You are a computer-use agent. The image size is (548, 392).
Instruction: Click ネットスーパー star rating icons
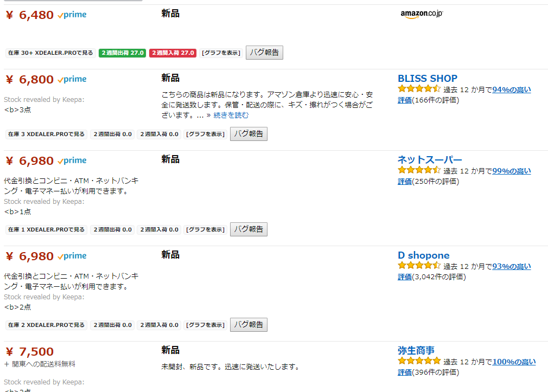tap(419, 170)
